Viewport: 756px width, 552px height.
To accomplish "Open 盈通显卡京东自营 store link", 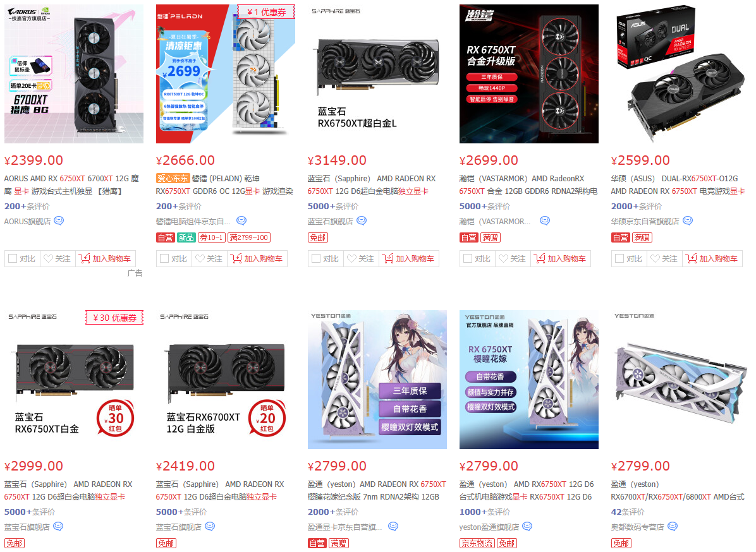I will point(344,527).
